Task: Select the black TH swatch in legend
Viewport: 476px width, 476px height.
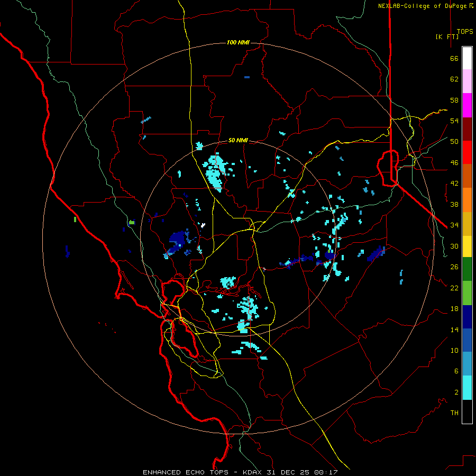Action: pyautogui.click(x=467, y=411)
